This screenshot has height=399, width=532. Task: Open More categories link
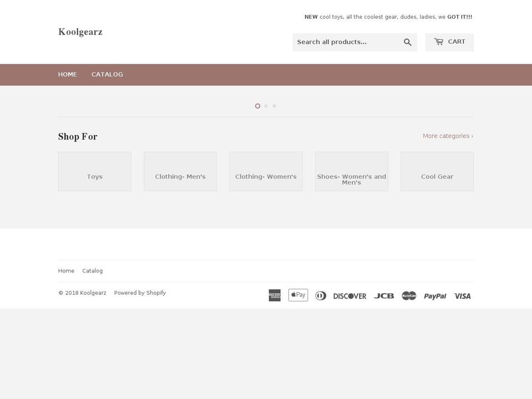pos(448,136)
